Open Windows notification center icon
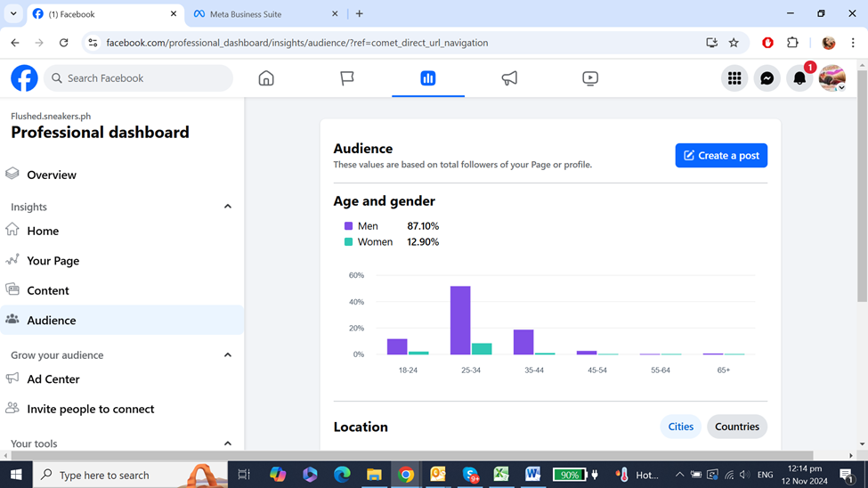Screen dimensions: 868x488 click(847, 475)
